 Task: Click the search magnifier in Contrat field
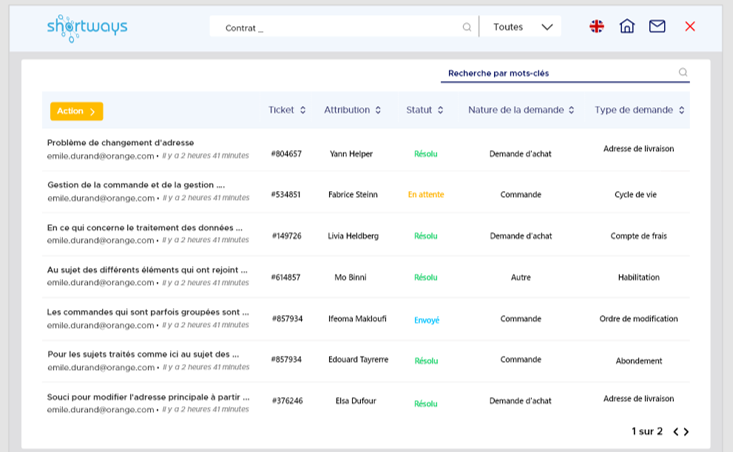point(467,27)
